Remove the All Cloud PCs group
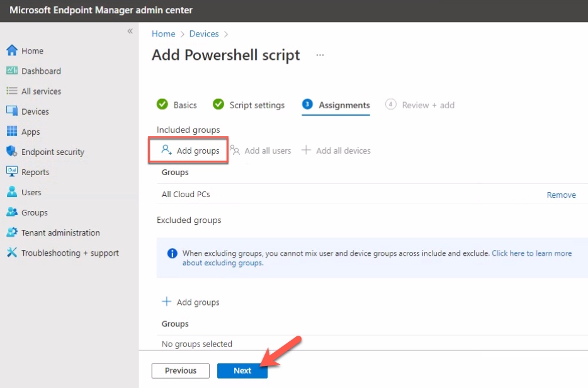The width and height of the screenshot is (588, 388). (561, 195)
